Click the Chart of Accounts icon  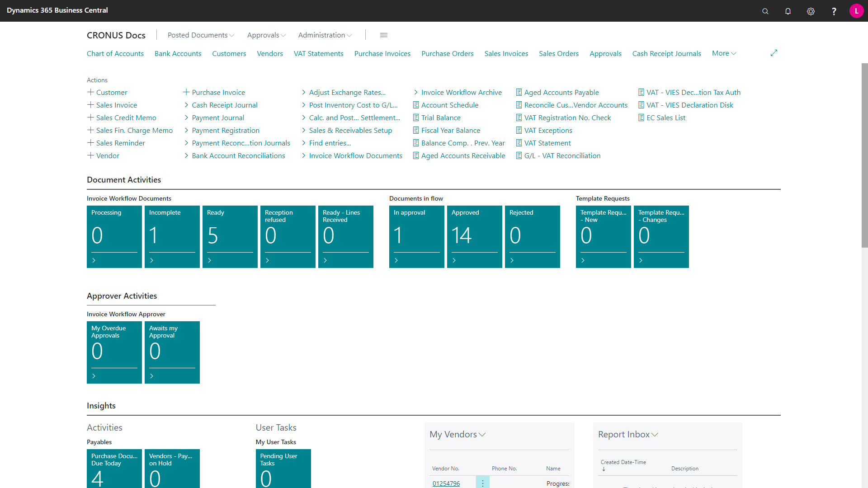(114, 53)
